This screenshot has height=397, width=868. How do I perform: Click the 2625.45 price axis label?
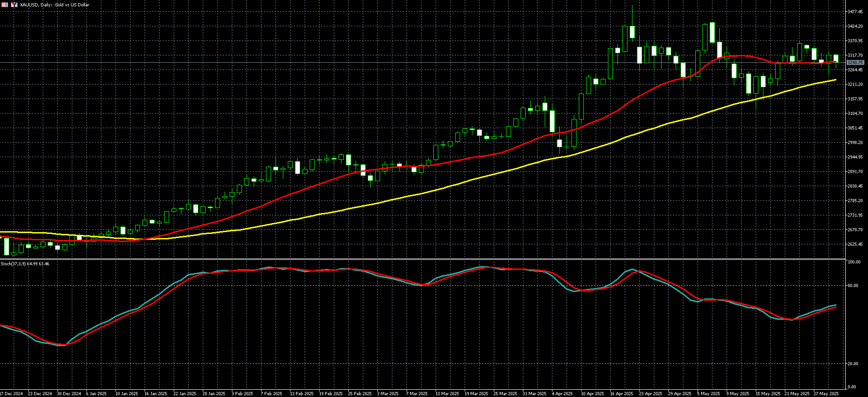(855, 244)
